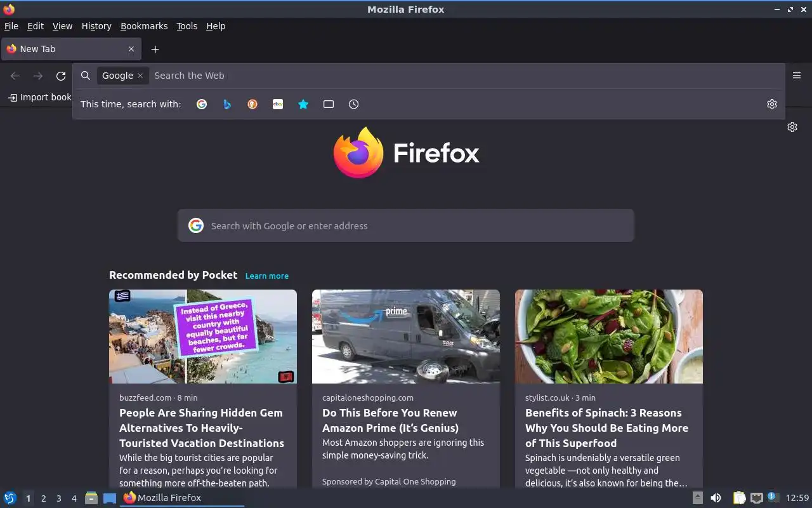Focus the Search with Google page field
This screenshot has width=812, height=508.
click(406, 225)
